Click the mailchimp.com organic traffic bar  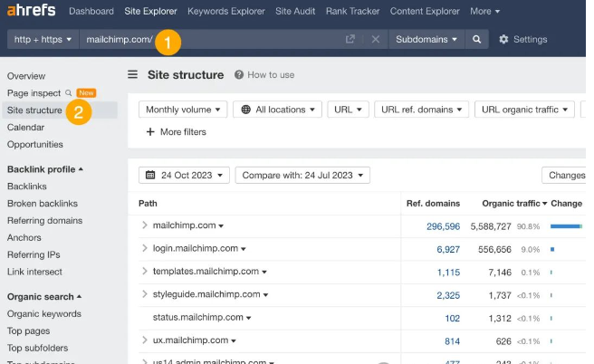point(566,225)
